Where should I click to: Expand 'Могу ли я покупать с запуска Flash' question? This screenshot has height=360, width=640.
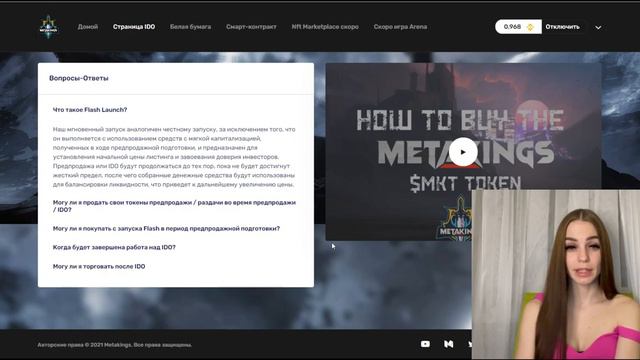click(166, 229)
